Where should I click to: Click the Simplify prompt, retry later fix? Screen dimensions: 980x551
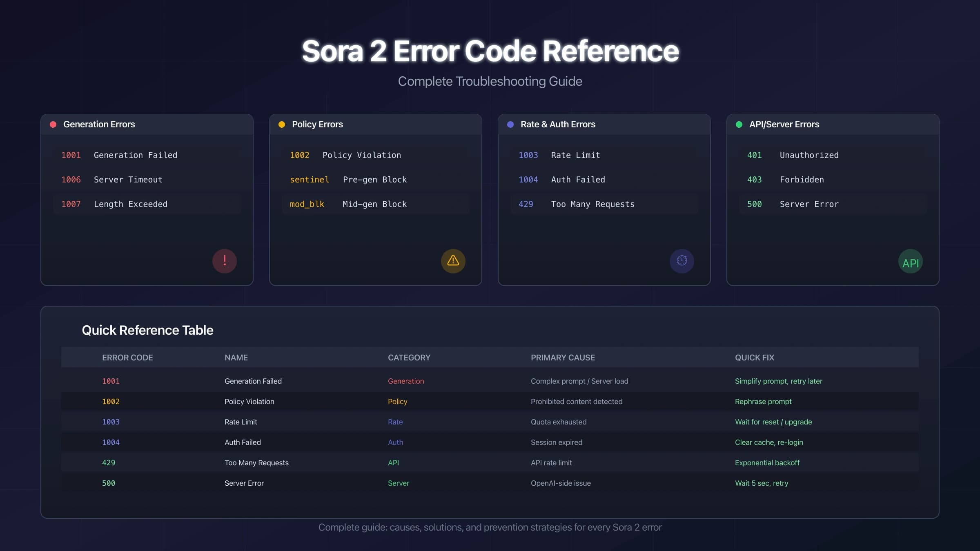[x=779, y=381]
